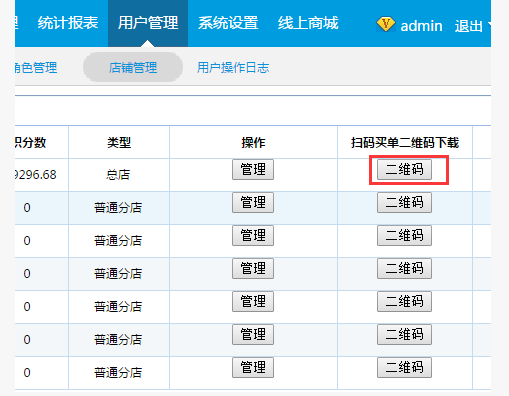
Task: Open the 统计报表 menu tab
Action: [x=68, y=23]
